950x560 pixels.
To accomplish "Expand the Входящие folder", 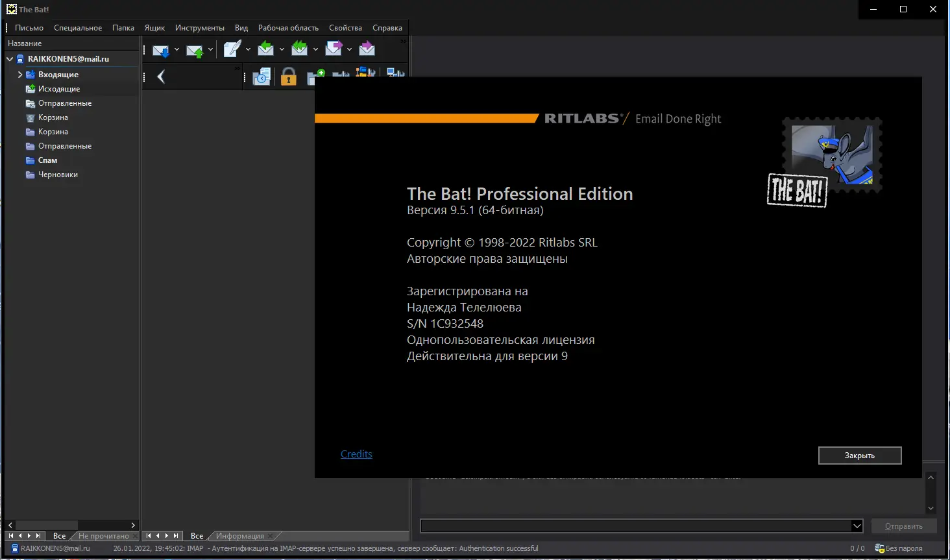I will 20,74.
